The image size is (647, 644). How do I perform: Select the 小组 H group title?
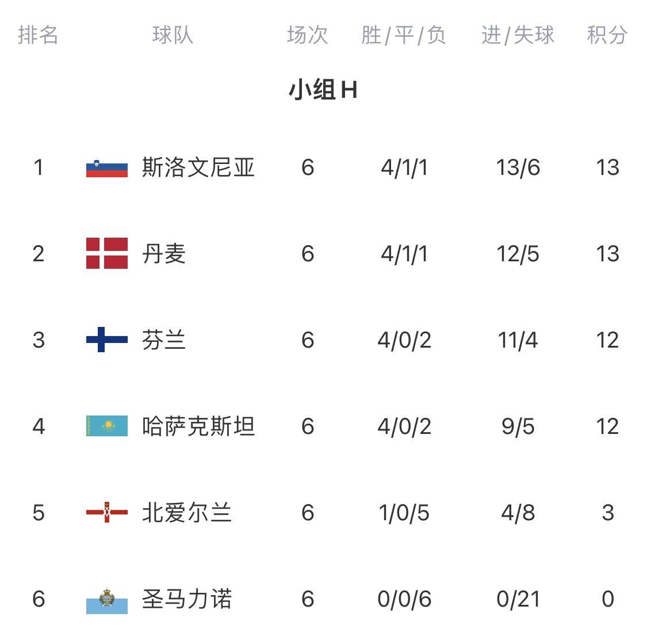click(323, 90)
